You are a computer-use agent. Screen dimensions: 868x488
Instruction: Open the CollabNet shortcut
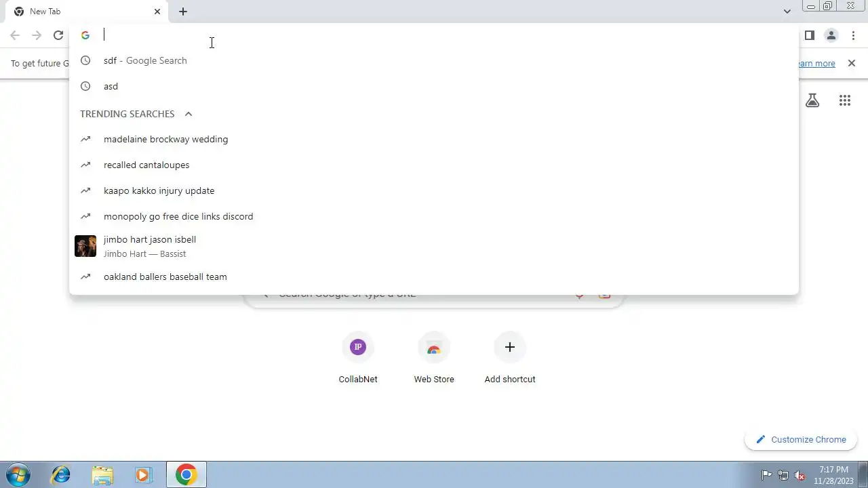[x=358, y=358]
